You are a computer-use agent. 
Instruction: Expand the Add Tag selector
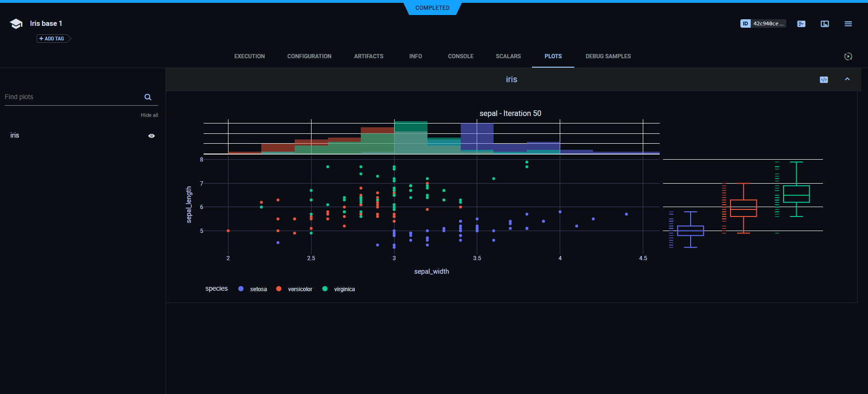point(52,39)
